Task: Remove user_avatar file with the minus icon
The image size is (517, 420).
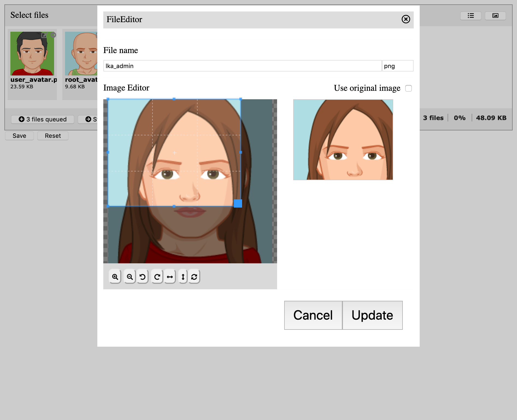Action: 53,35
